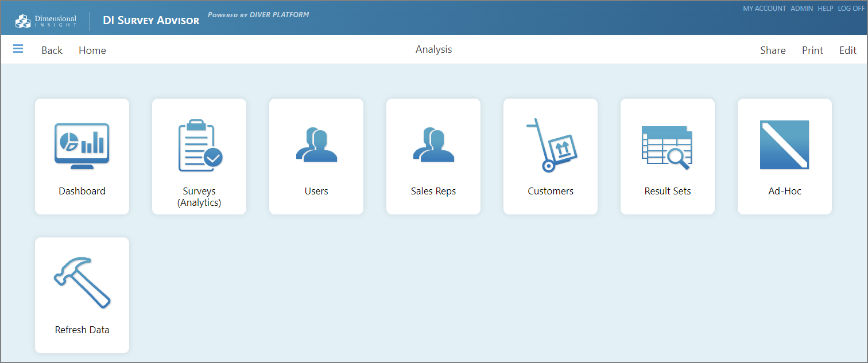Open the Users tile
This screenshot has width=868, height=363.
coord(316,156)
